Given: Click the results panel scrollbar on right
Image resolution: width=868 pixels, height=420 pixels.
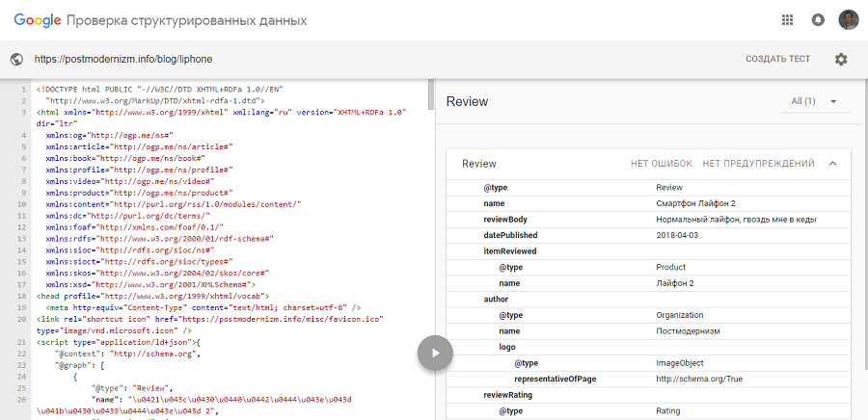Looking at the screenshot, I should [x=865, y=223].
